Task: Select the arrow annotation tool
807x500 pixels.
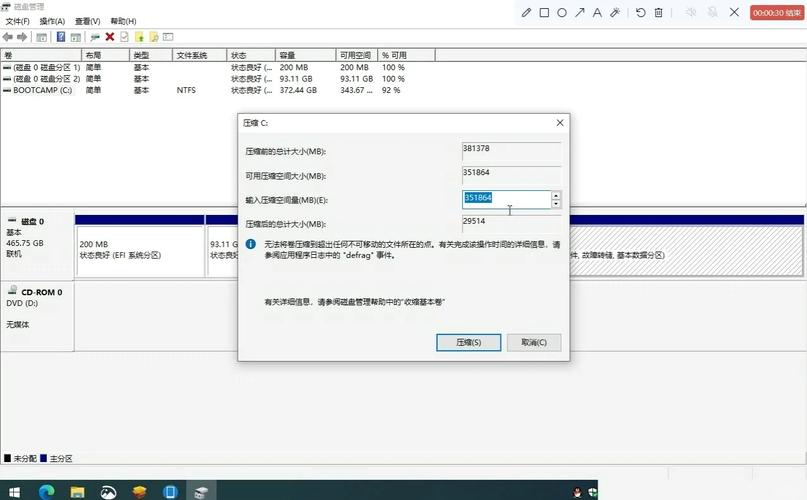Action: click(580, 12)
